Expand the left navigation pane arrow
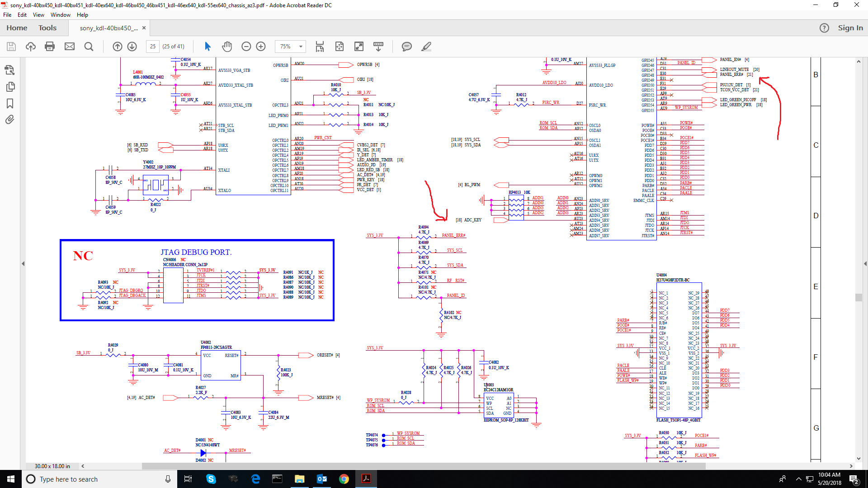 [x=23, y=263]
